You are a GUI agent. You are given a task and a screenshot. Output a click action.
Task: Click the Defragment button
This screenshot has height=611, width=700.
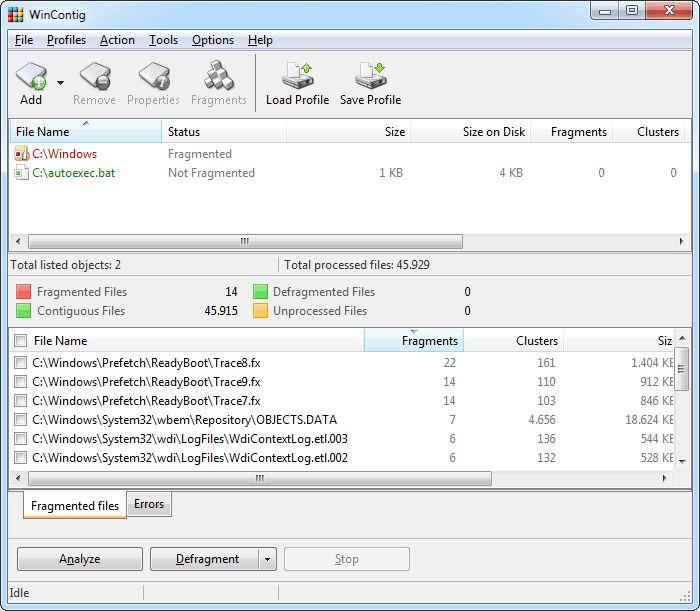(205, 559)
